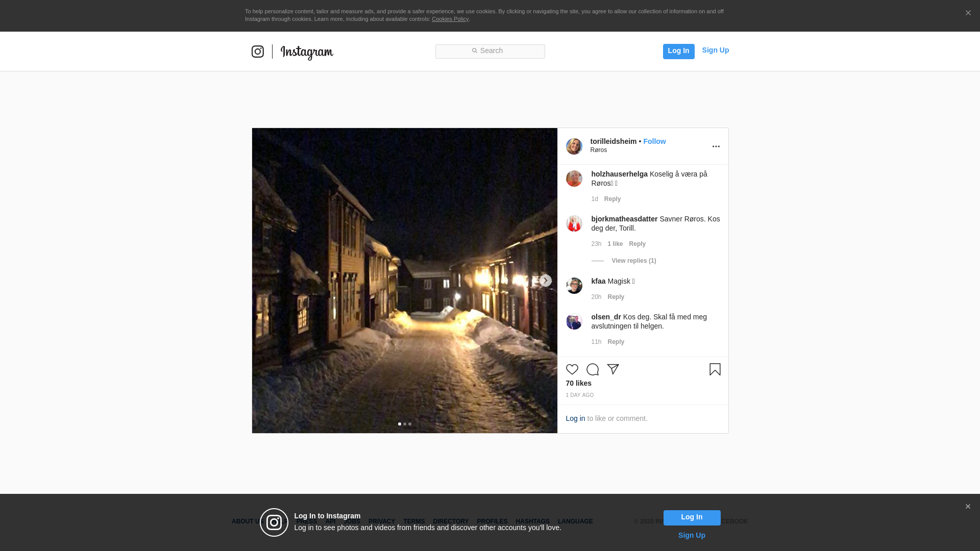
Task: Open the LANGUAGE footer selector
Action: pos(575,521)
